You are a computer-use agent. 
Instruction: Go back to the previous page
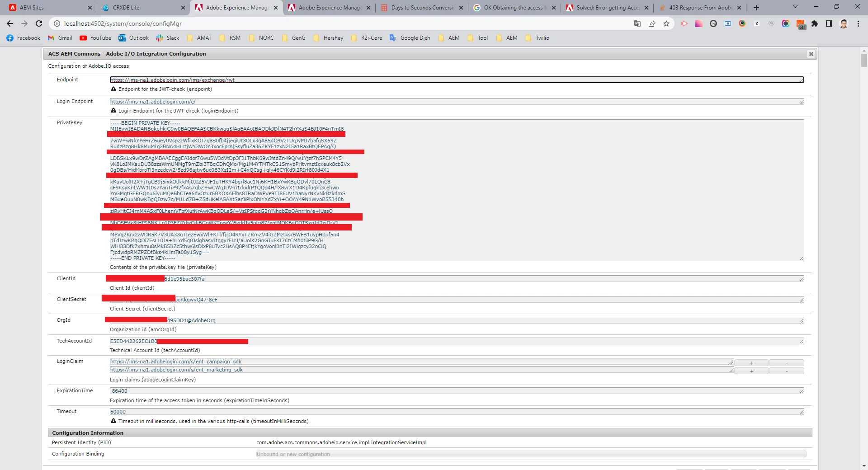pyautogui.click(x=10, y=23)
